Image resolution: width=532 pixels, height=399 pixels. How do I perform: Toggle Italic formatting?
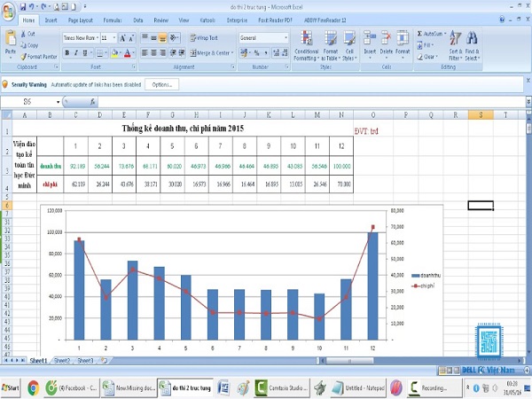77,53
